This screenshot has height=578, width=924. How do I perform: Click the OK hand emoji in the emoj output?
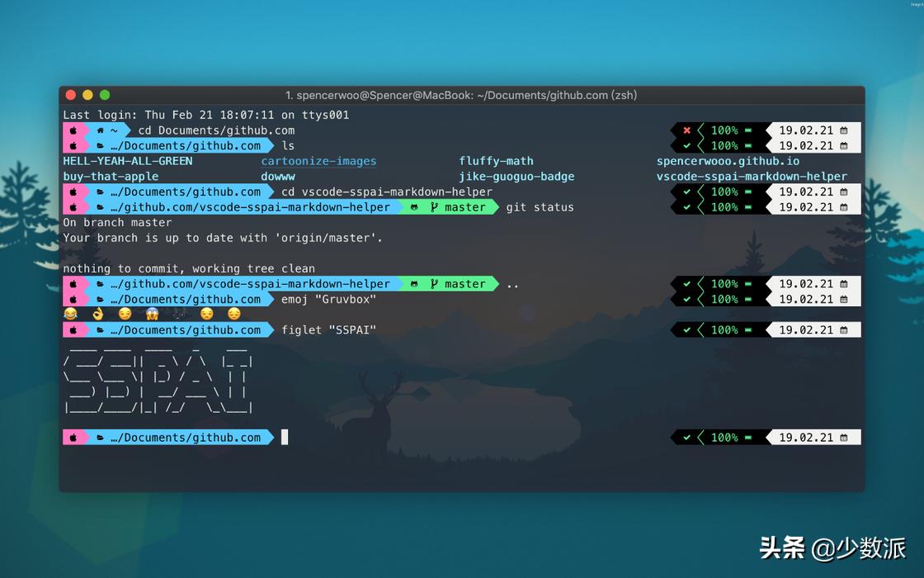click(98, 314)
